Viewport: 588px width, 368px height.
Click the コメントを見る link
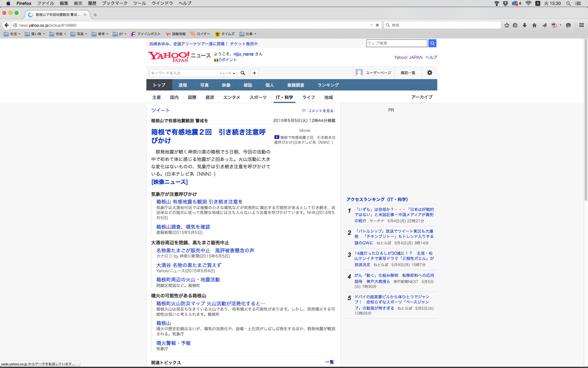click(320, 111)
